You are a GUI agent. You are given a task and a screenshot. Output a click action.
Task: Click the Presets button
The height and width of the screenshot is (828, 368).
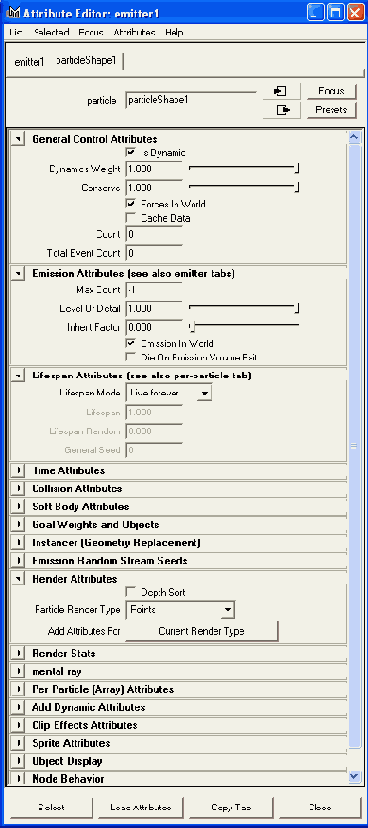pos(332,110)
